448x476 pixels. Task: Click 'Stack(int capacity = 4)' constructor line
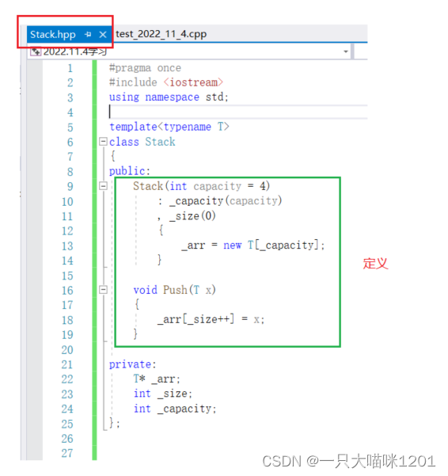click(201, 186)
